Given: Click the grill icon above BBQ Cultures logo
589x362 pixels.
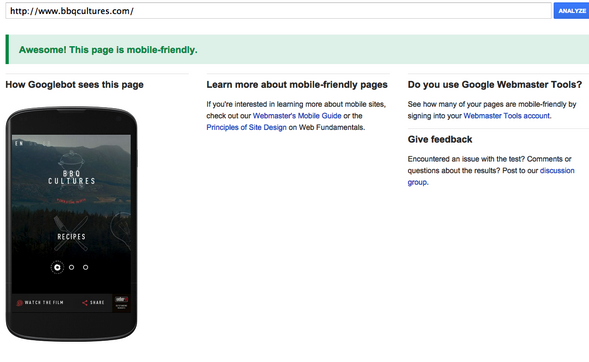Looking at the screenshot, I should (71, 160).
